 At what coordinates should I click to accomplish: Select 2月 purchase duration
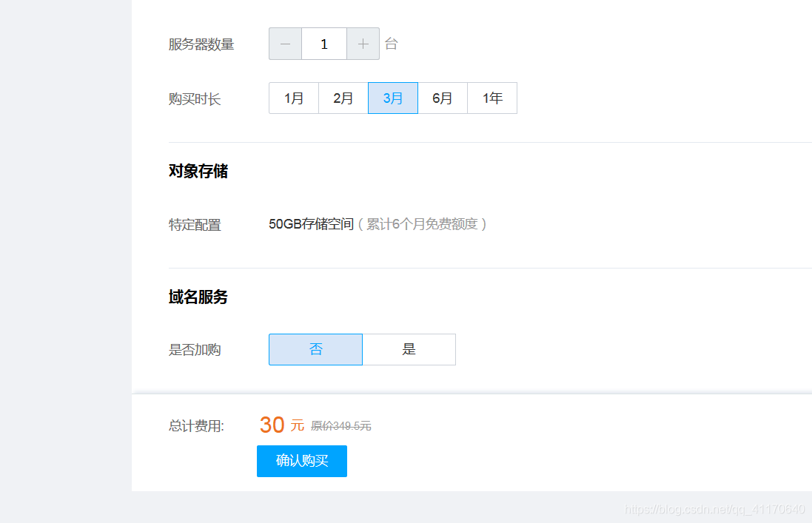(343, 98)
